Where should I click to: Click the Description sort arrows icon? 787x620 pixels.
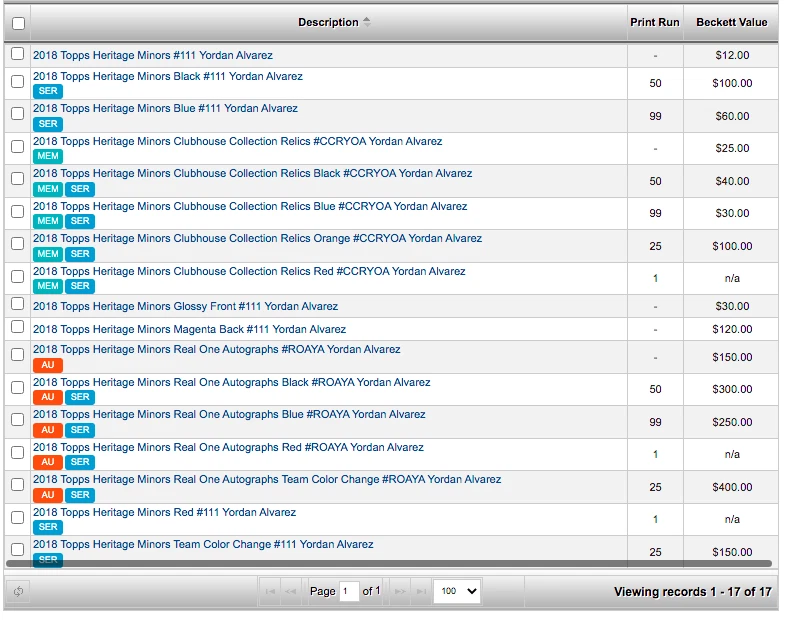[367, 22]
